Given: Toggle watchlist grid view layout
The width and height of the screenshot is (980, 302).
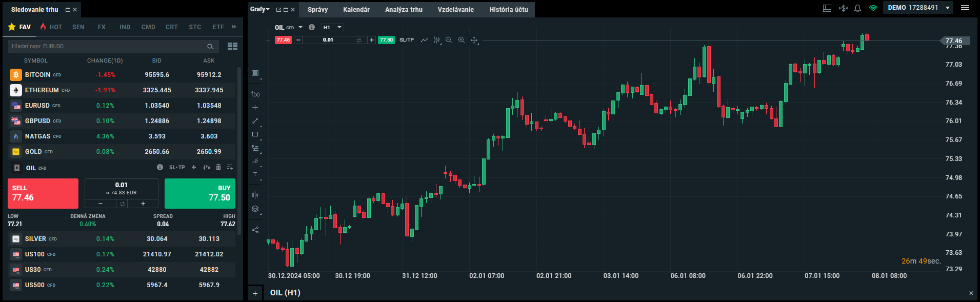Looking at the screenshot, I should [232, 46].
